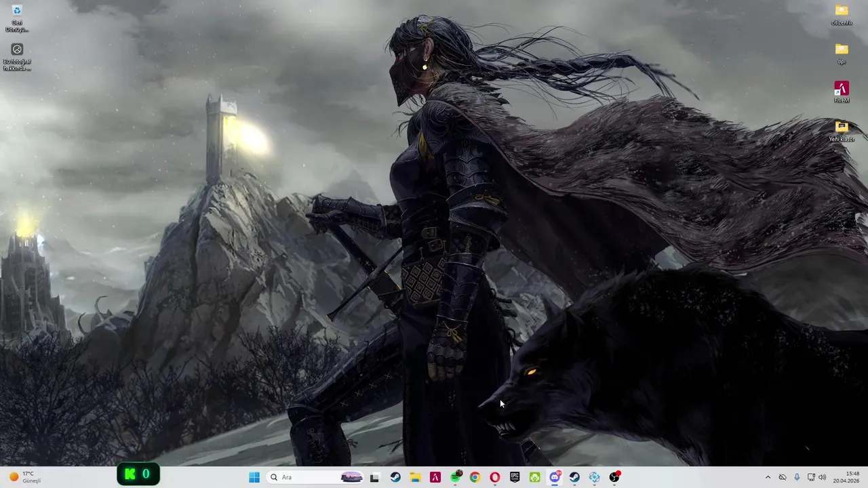Click the crossed-out cloud tray icon

point(783,477)
